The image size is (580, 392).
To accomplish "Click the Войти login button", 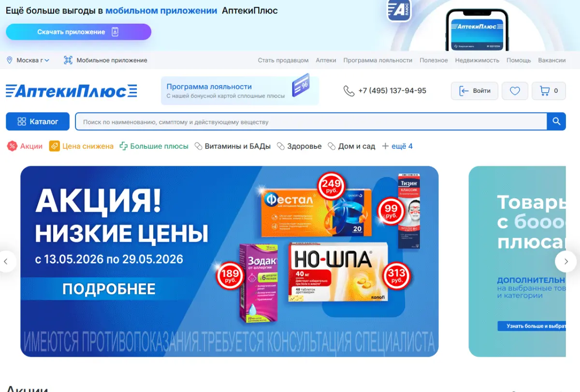I will click(475, 91).
